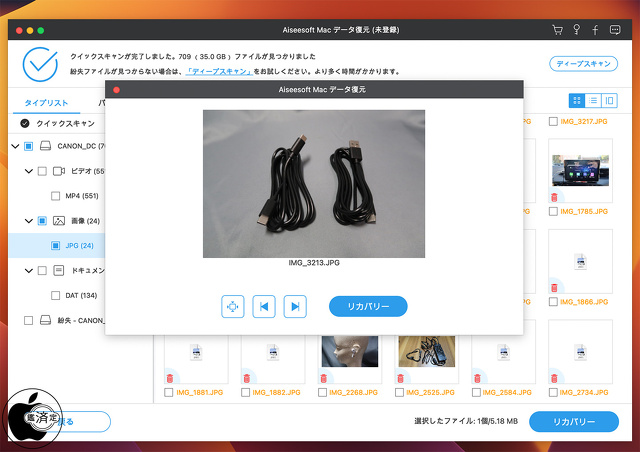640x452 pixels.
Task: Click the "選択したファイル: 1個/5.18 MB" status text
Action: (466, 421)
